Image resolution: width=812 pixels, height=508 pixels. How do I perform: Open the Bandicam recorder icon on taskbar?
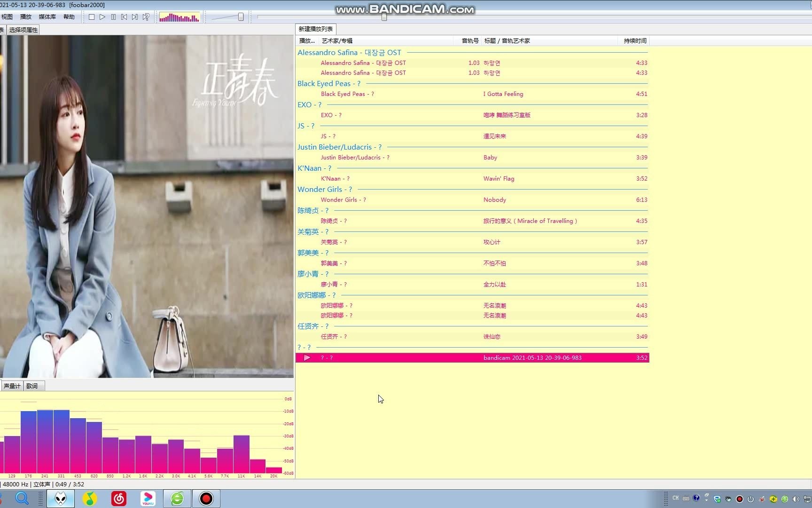click(206, 499)
